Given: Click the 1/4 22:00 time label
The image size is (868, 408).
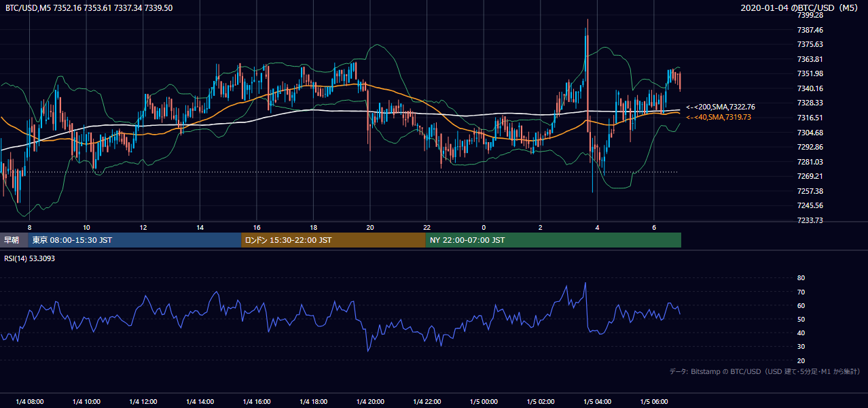Looking at the screenshot, I should tap(427, 402).
